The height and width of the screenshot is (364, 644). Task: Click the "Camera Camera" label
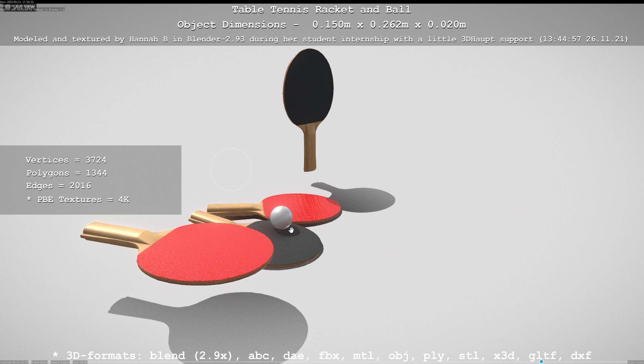click(x=60, y=362)
